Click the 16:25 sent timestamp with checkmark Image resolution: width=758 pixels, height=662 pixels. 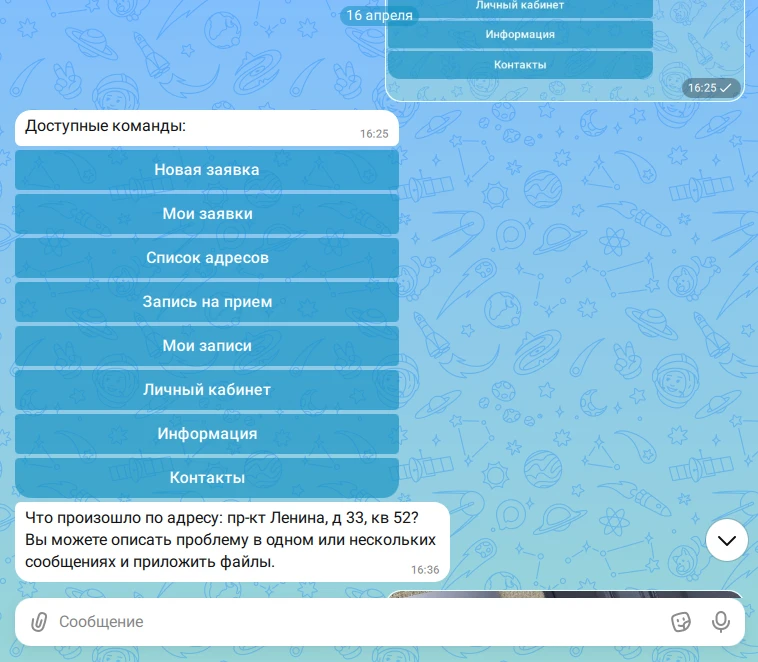711,88
